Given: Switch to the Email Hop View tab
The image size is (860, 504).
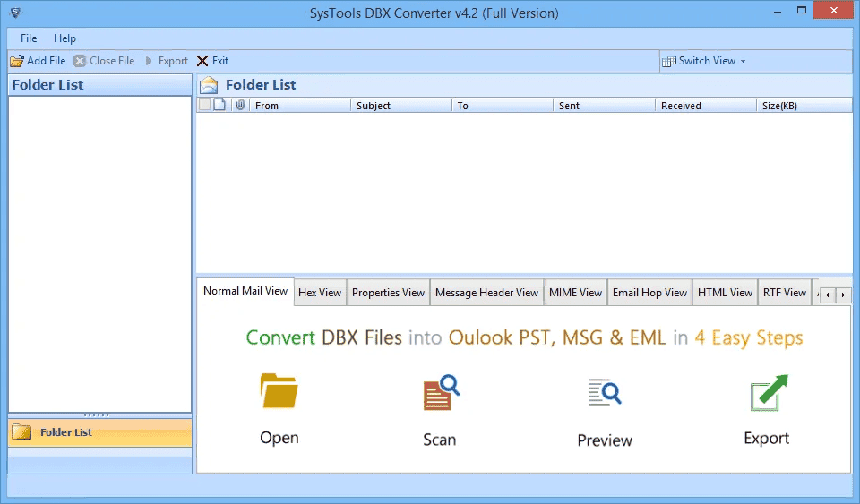Looking at the screenshot, I should tap(649, 293).
